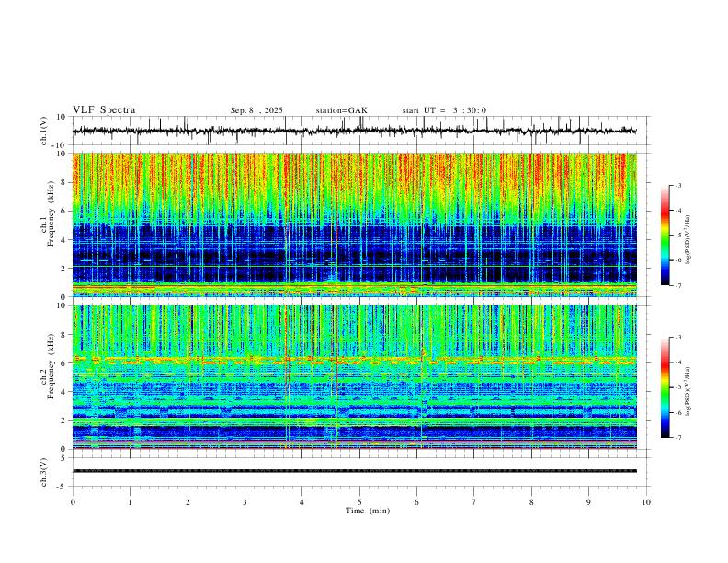Click the time axis tick label '8'
This screenshot has width=728, height=563.
(x=531, y=502)
